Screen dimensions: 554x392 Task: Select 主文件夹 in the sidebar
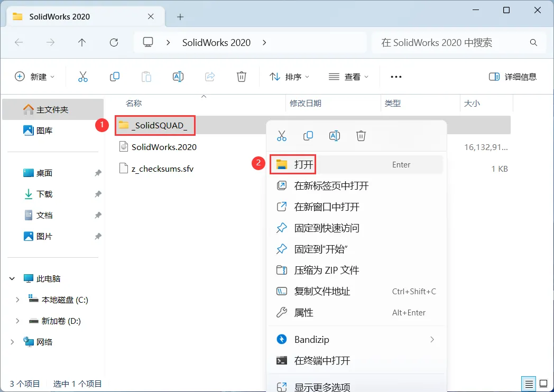click(53, 109)
